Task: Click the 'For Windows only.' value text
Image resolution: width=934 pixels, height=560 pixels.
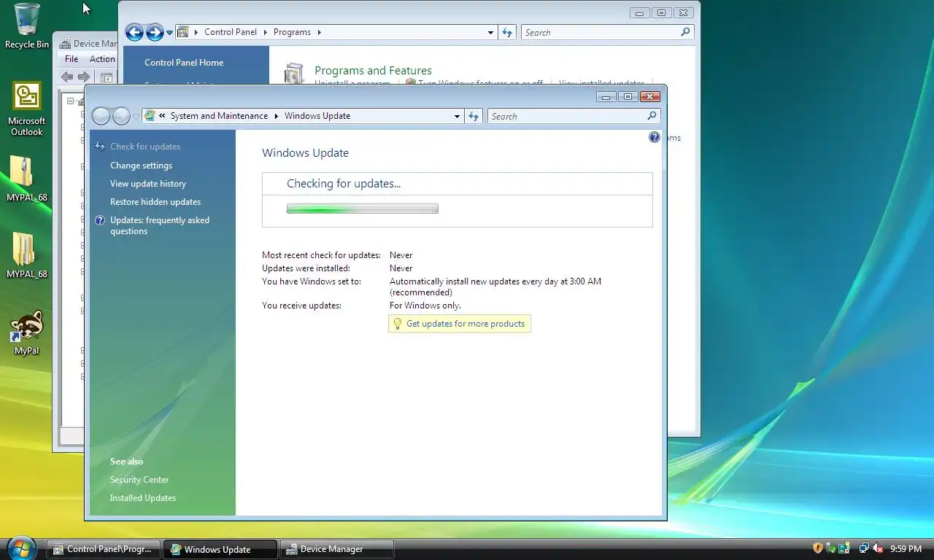Action: coord(425,306)
